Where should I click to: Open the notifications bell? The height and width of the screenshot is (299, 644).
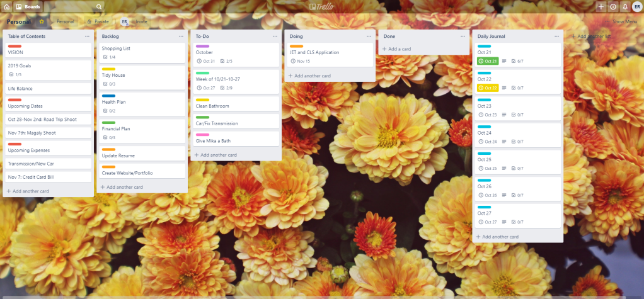(624, 6)
